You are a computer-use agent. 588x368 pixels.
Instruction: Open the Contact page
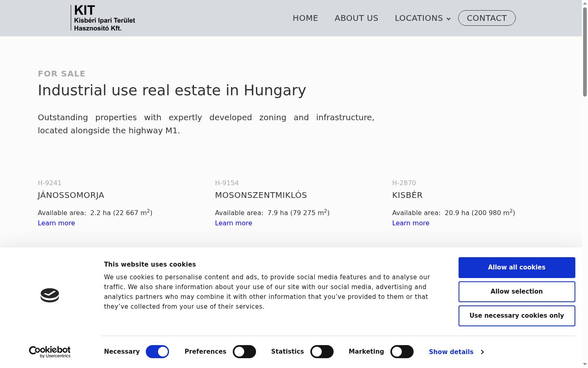[487, 18]
